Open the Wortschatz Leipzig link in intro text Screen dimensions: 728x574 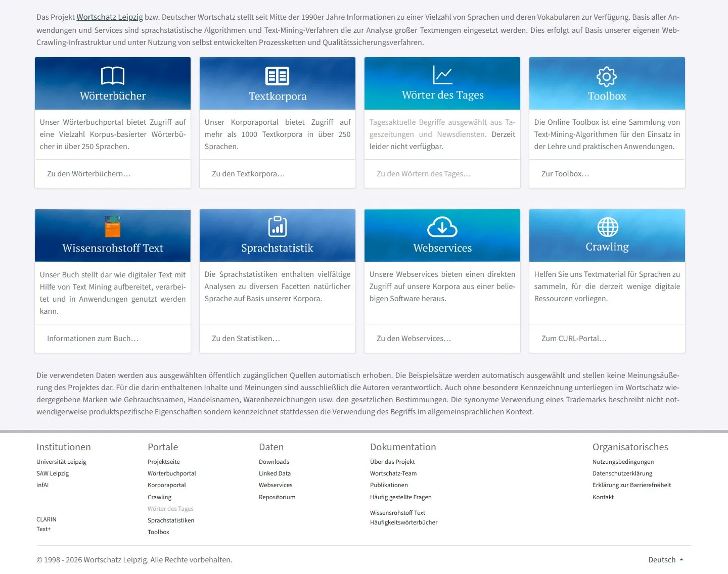pyautogui.click(x=110, y=17)
